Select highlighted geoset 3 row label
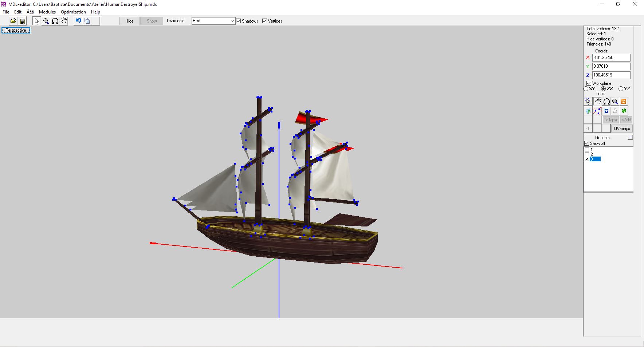The height and width of the screenshot is (347, 644). 595,159
